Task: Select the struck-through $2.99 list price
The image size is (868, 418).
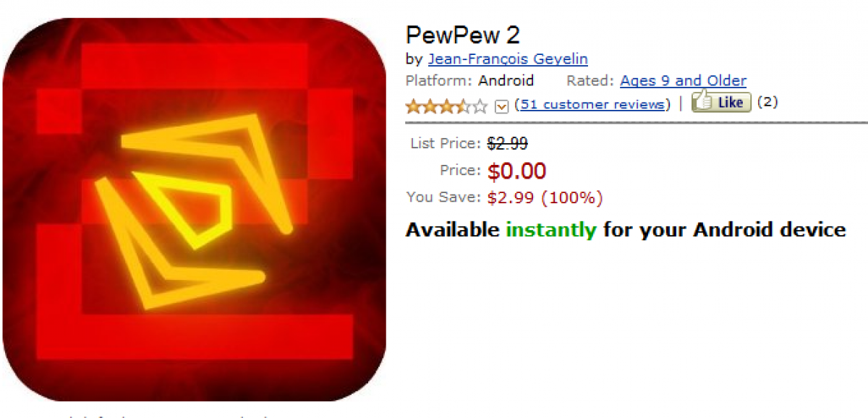Action: [507, 143]
